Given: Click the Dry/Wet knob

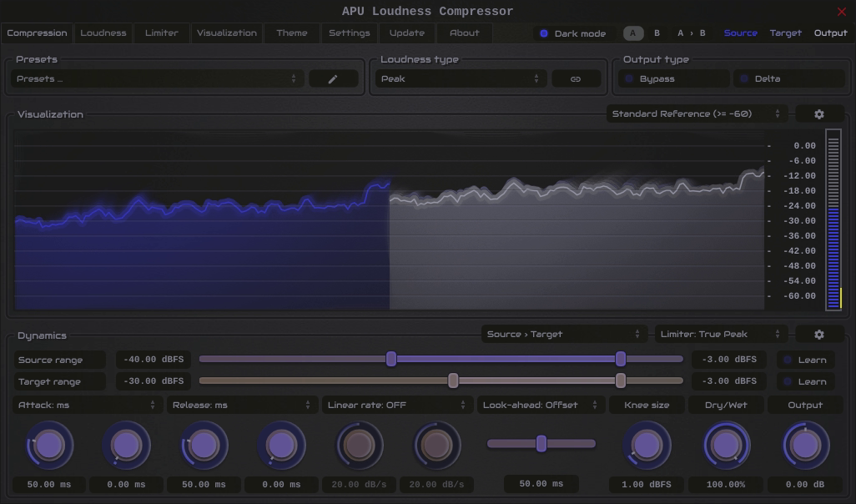Looking at the screenshot, I should pyautogui.click(x=726, y=446).
